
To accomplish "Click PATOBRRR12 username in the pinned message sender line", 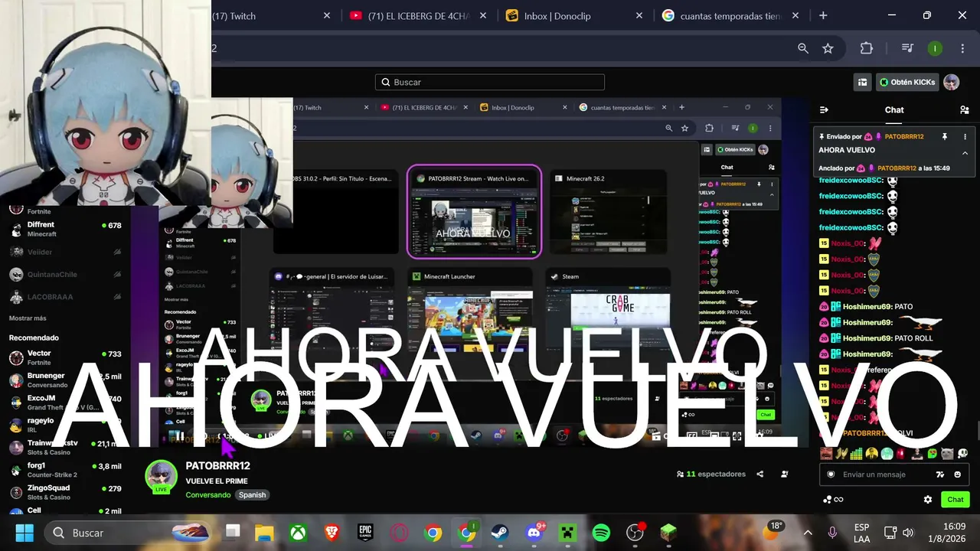I will click(903, 136).
